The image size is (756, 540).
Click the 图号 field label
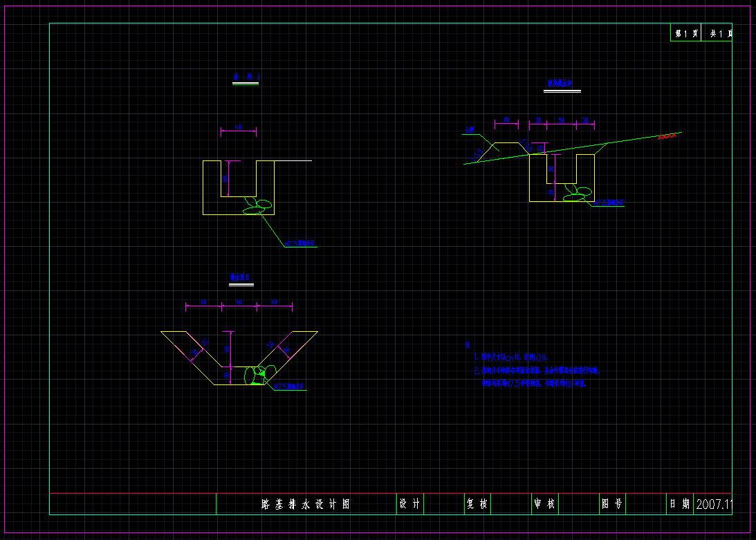[x=611, y=505]
